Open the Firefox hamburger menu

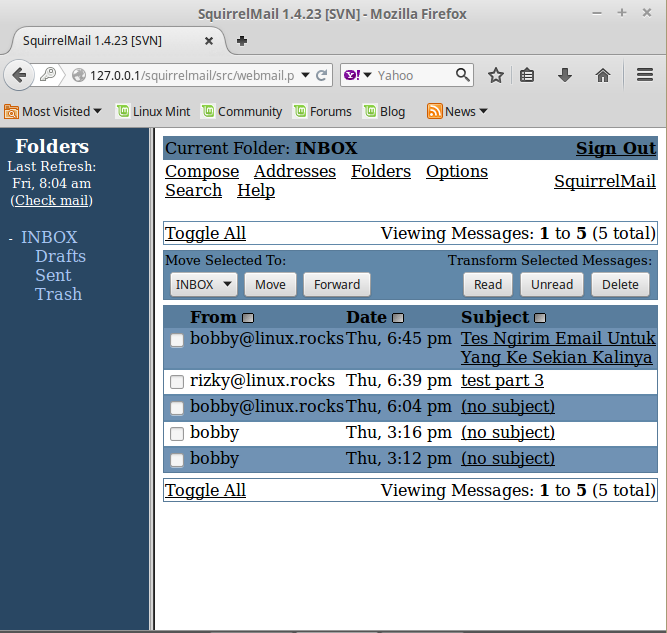(645, 75)
